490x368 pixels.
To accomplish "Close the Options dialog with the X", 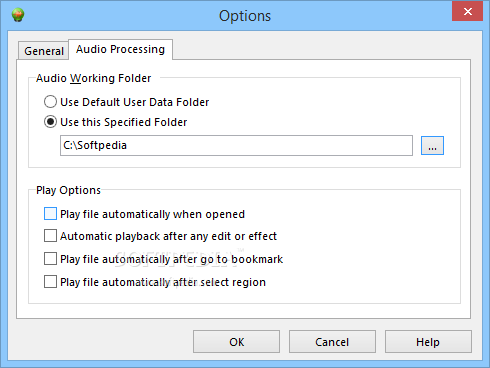I will coord(467,12).
